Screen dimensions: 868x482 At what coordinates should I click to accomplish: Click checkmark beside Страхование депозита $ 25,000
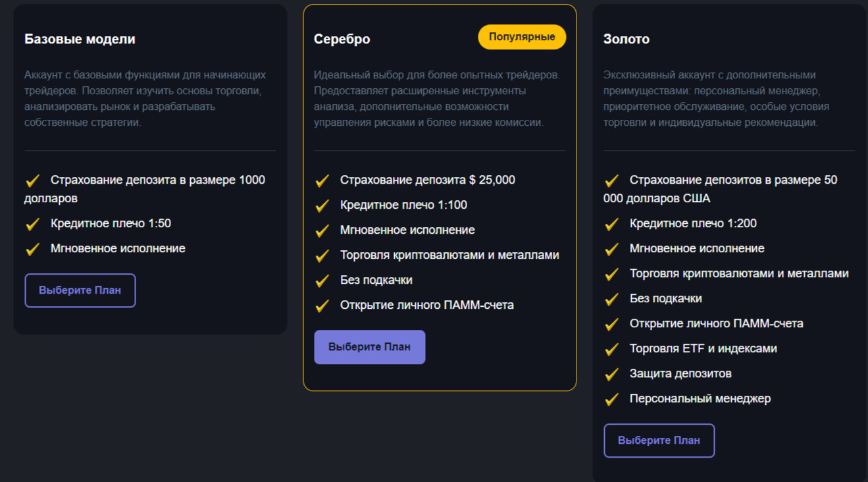click(322, 181)
